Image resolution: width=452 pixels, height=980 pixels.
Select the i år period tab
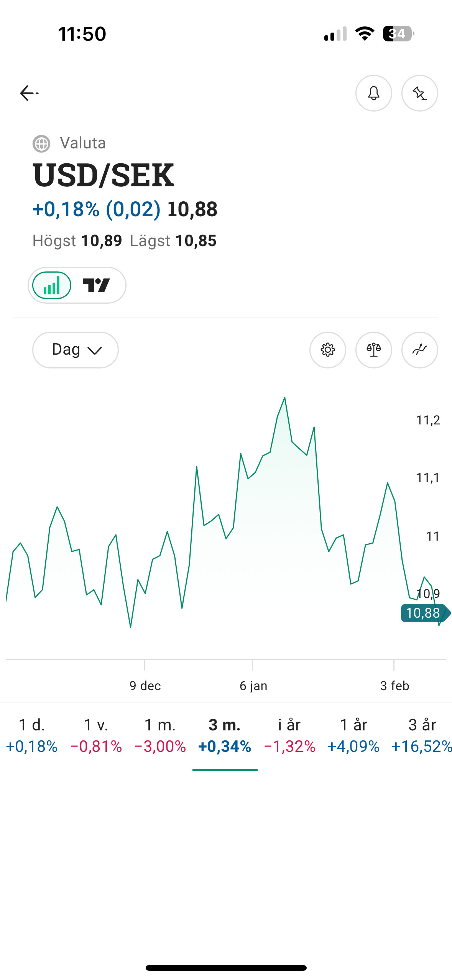[x=289, y=735]
